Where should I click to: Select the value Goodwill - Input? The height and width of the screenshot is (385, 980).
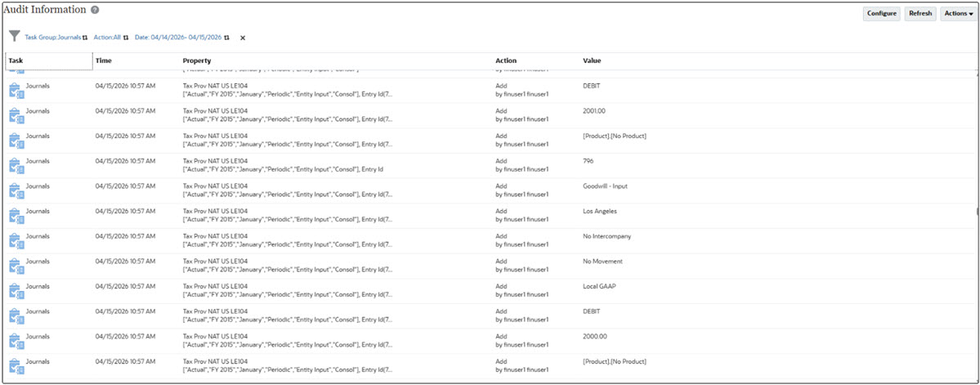click(x=605, y=186)
